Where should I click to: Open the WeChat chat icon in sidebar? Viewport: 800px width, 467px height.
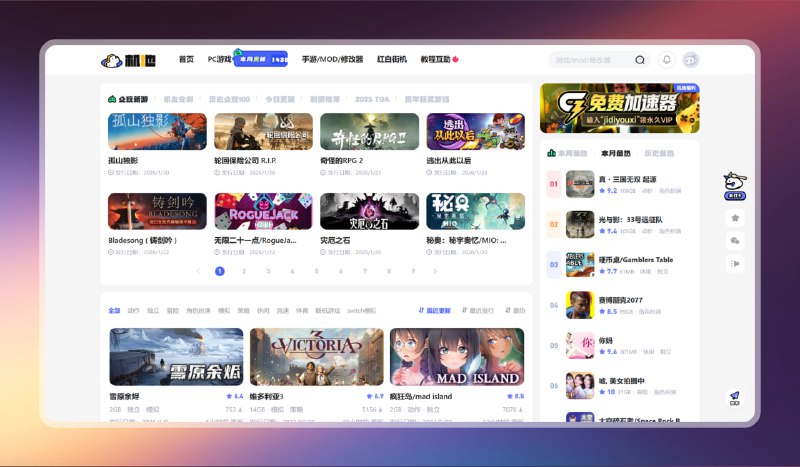[735, 240]
